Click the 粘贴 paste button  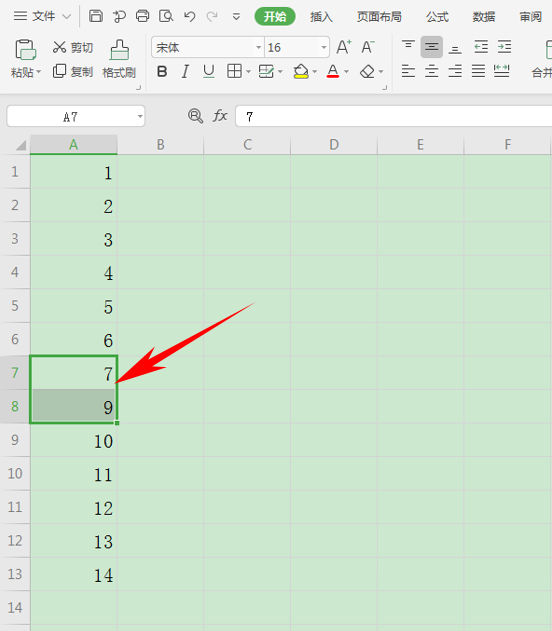click(26, 59)
